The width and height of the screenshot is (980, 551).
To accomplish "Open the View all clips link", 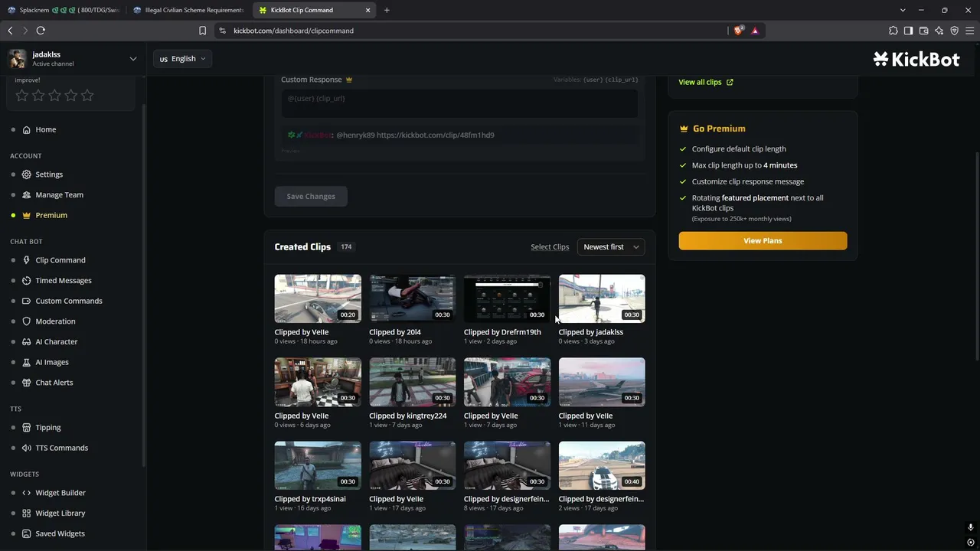I will click(x=706, y=82).
